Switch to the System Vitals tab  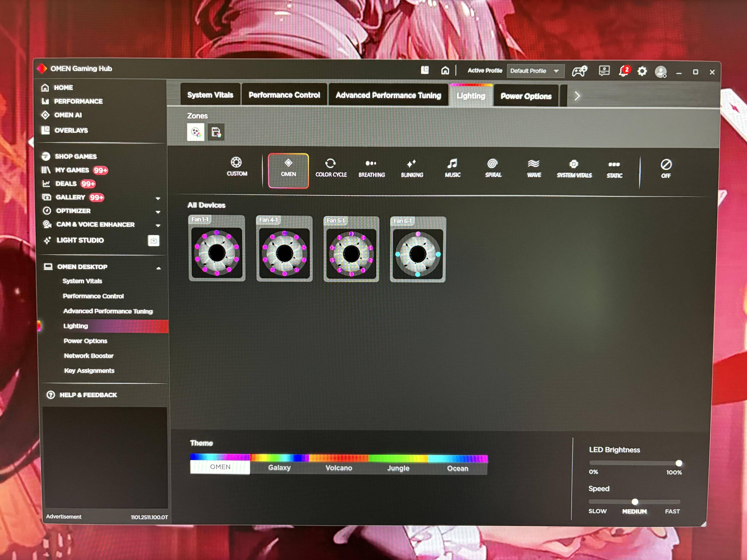click(x=210, y=95)
